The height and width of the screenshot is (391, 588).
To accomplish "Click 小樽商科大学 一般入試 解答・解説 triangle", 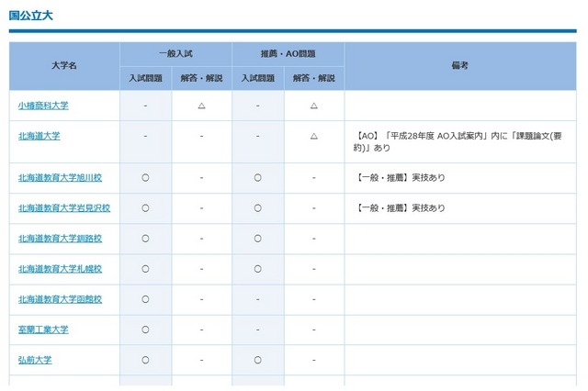I will point(202,106).
